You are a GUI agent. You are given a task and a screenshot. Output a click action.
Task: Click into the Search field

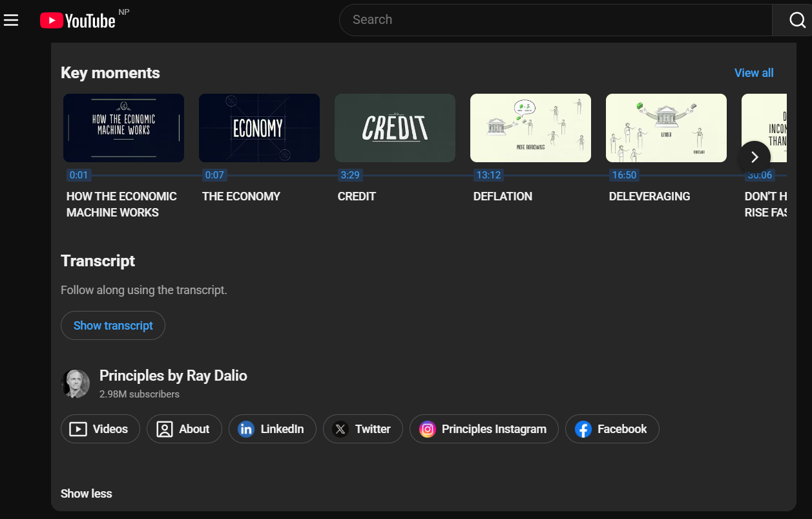tap(556, 20)
